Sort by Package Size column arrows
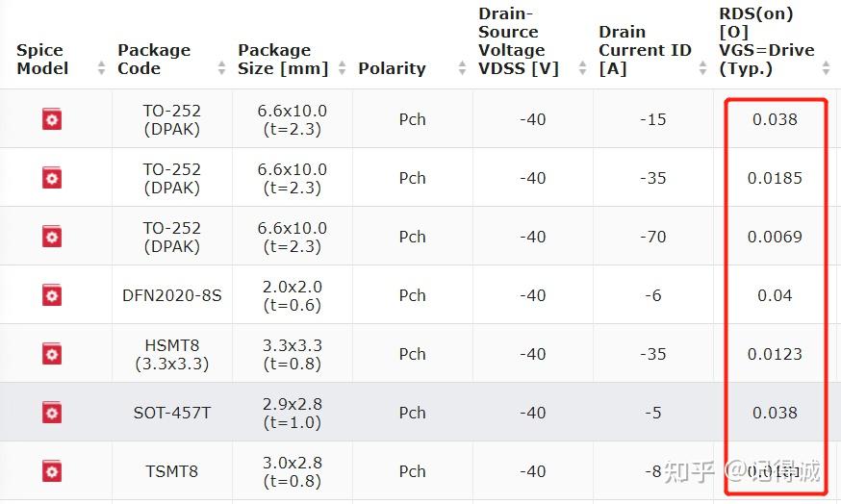Viewport: 841px width, 504px height. tap(343, 68)
